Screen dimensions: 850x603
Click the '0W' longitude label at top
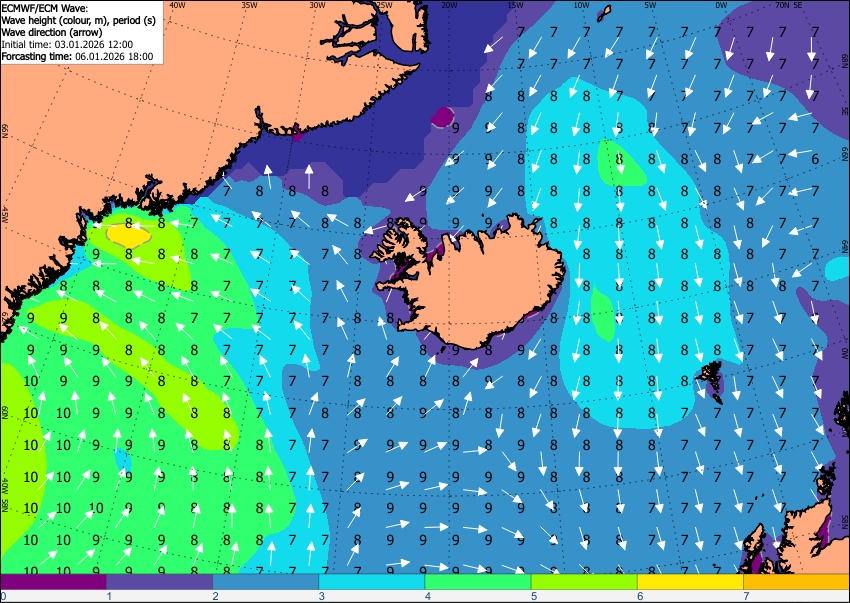(721, 5)
